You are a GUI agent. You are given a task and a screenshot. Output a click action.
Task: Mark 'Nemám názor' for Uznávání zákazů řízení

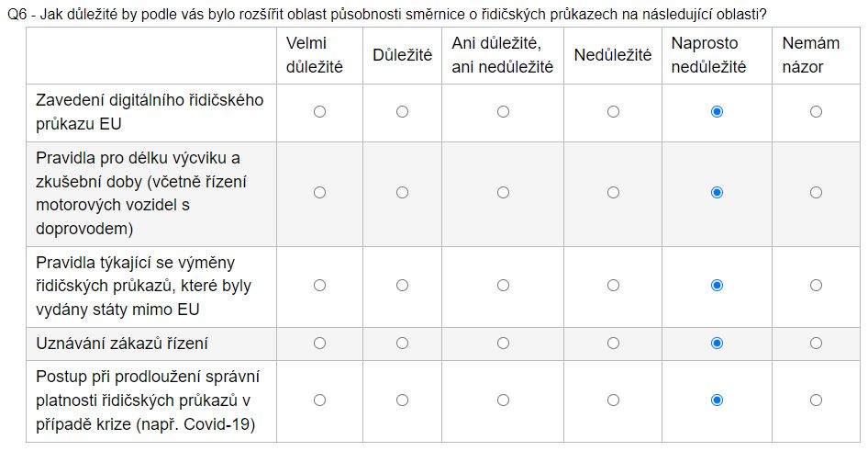(816, 344)
